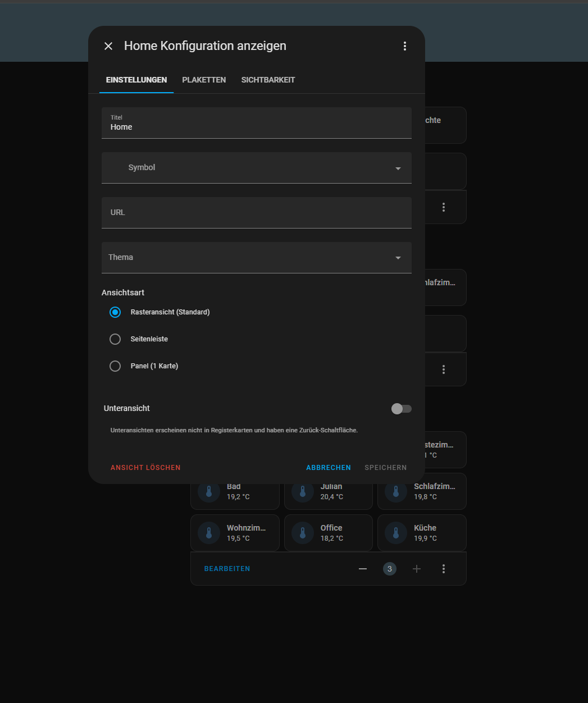588x703 pixels.
Task: Select the Panel (1 Karte) option
Action: click(x=115, y=366)
